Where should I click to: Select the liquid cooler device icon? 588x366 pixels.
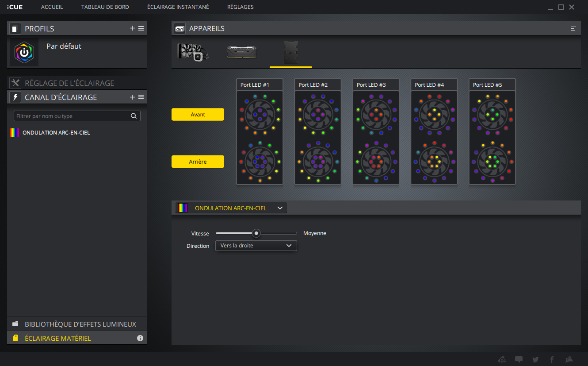click(x=193, y=52)
